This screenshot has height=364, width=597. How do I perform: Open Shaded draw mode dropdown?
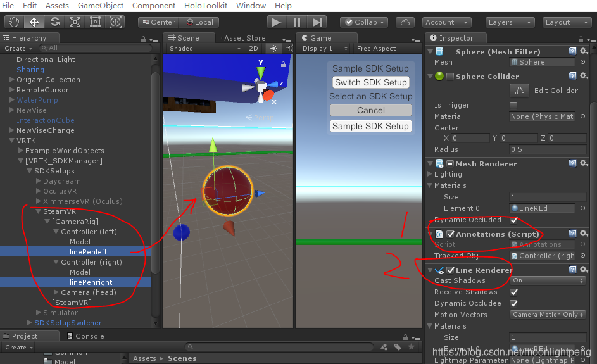204,48
